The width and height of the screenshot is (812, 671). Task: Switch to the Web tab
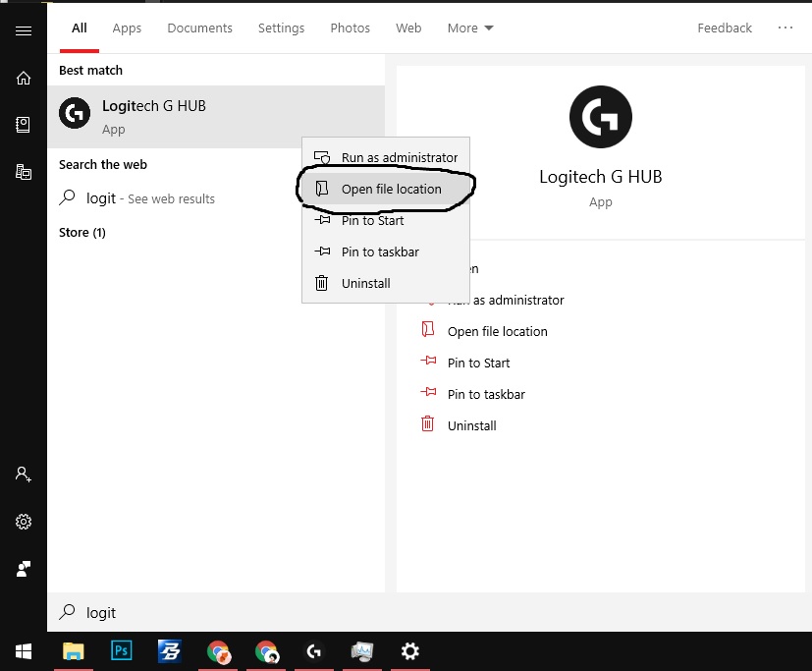(408, 28)
